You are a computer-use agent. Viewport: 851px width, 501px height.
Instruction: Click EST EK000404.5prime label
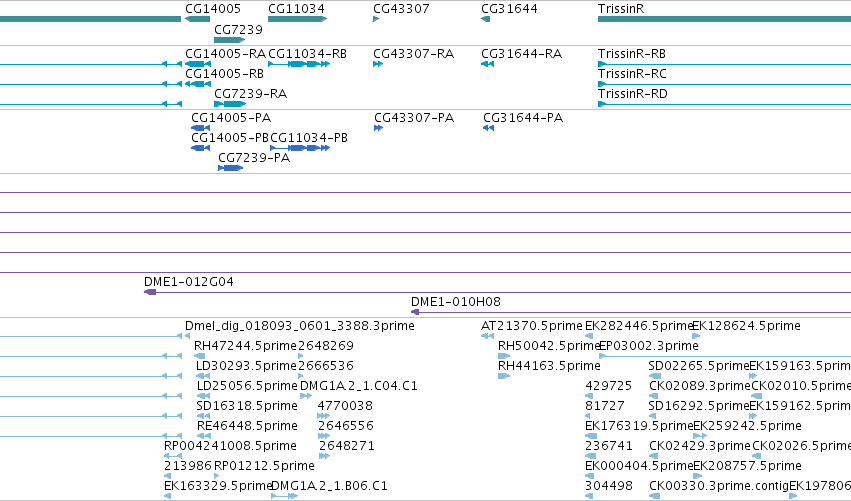[x=639, y=466]
